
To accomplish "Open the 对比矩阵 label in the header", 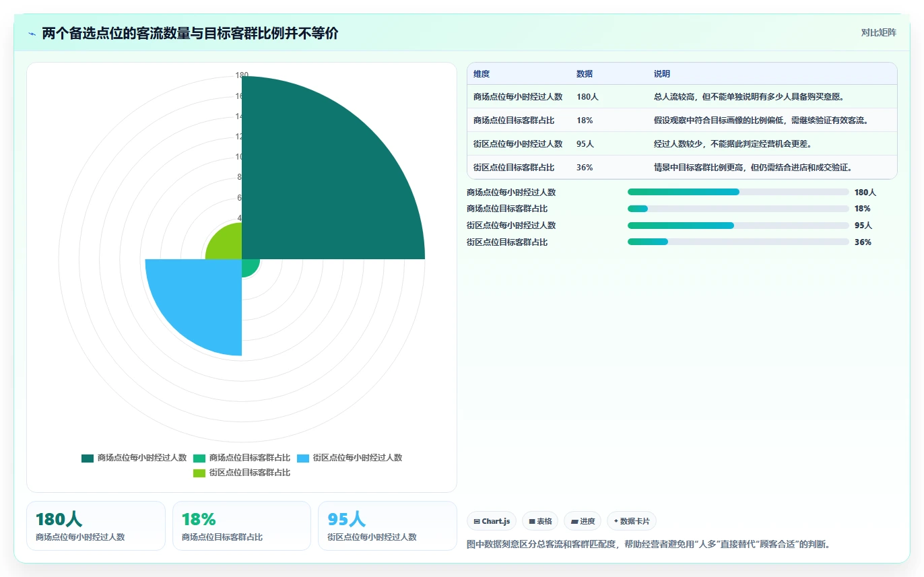I will (879, 32).
